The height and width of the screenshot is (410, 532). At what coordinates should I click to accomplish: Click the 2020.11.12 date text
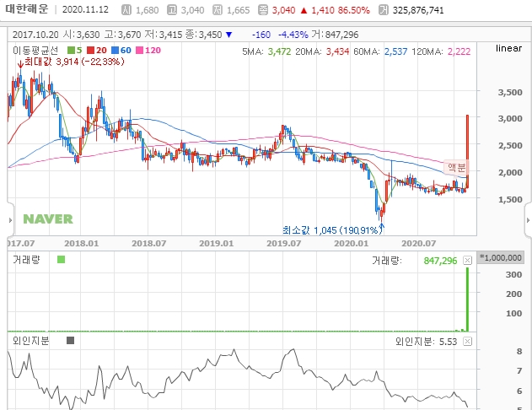[x=85, y=9]
